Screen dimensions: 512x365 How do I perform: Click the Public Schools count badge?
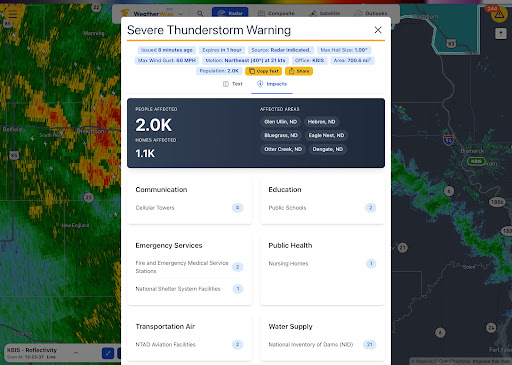pos(370,208)
